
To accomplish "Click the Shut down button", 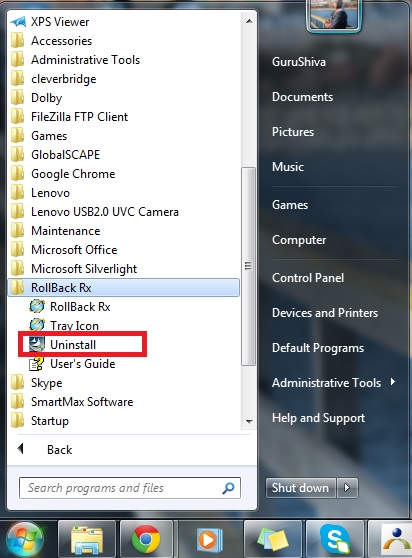I will click(x=301, y=488).
